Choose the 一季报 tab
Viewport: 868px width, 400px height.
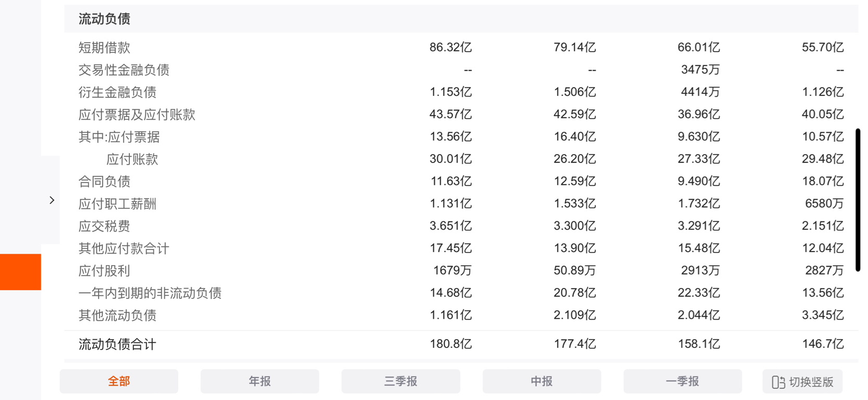tap(682, 381)
